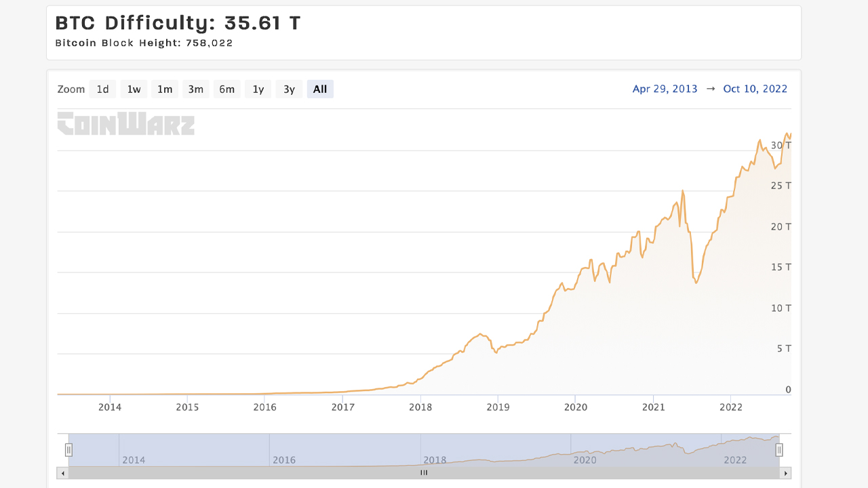Image resolution: width=868 pixels, height=488 pixels.
Task: Click the late-2018 peak on the chart line
Action: [480, 334]
